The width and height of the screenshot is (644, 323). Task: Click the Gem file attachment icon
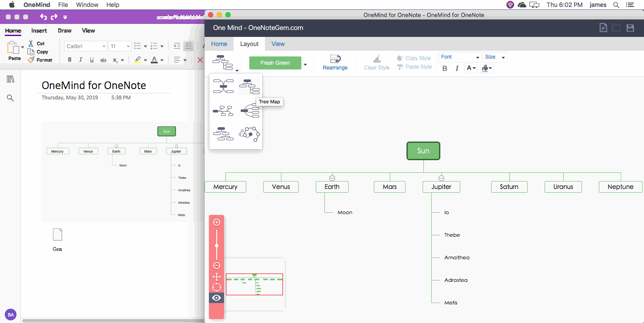pos(57,234)
